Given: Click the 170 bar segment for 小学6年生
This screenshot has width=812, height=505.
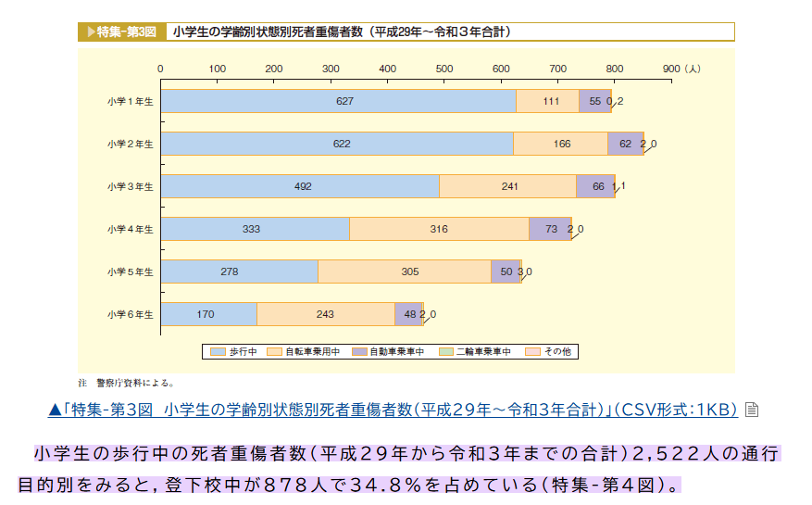Looking at the screenshot, I should [209, 314].
